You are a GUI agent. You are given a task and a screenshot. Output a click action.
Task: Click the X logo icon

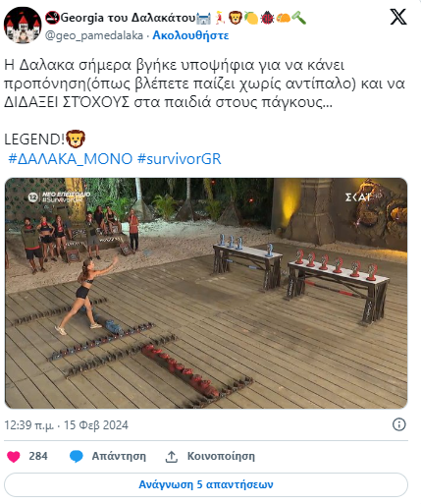pos(398,17)
